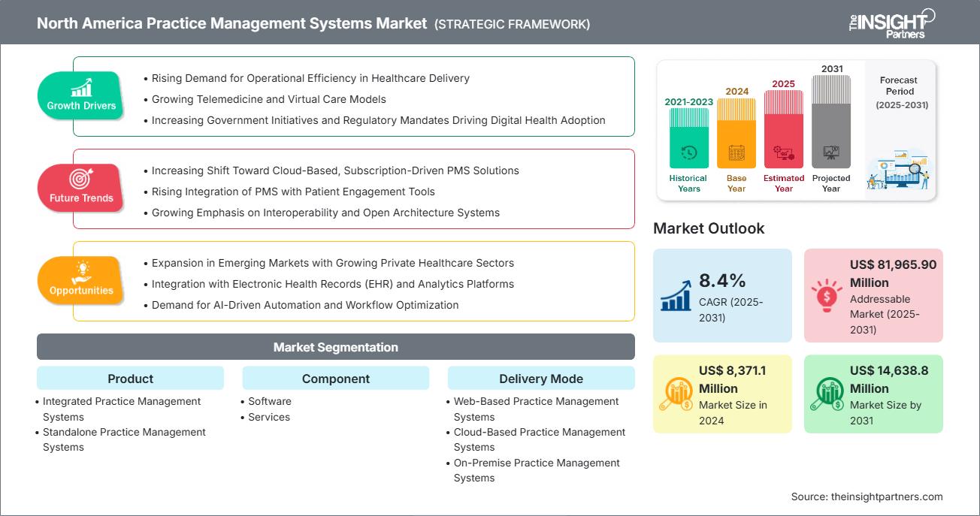Click the Addressable Market lightbulb dollar icon
This screenshot has height=516, width=980.
[x=827, y=296]
